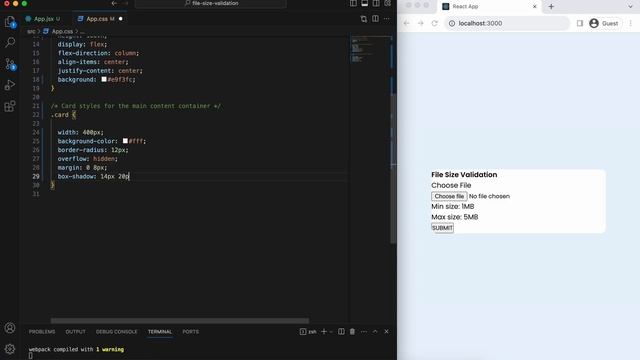Screen dimensions: 640x360
Task: Click the zsh terminal shell indicator
Action: [308, 331]
